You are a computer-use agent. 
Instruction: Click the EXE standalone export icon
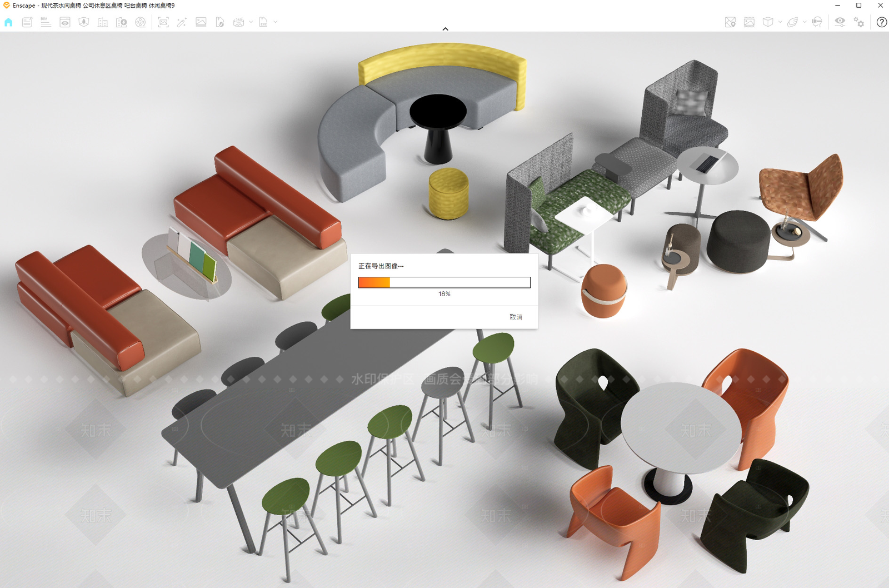click(x=263, y=22)
